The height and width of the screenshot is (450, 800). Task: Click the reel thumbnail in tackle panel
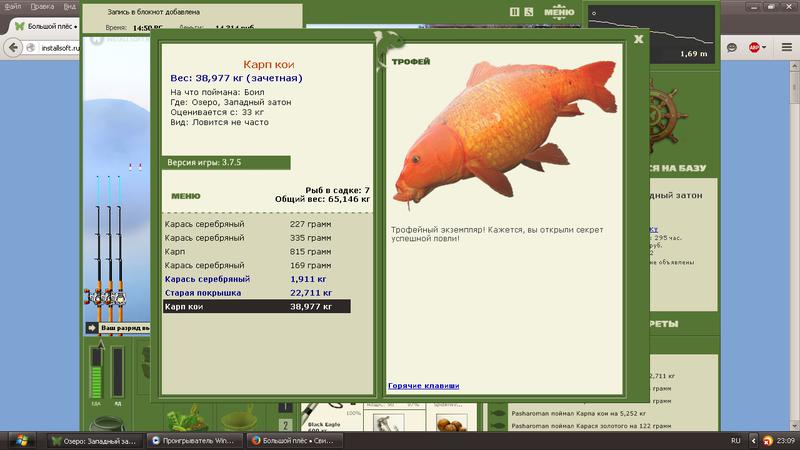[388, 422]
